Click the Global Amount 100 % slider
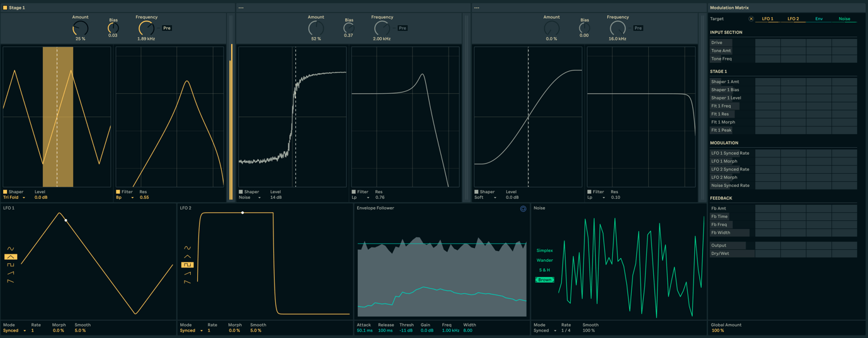The image size is (868, 338). [x=717, y=330]
